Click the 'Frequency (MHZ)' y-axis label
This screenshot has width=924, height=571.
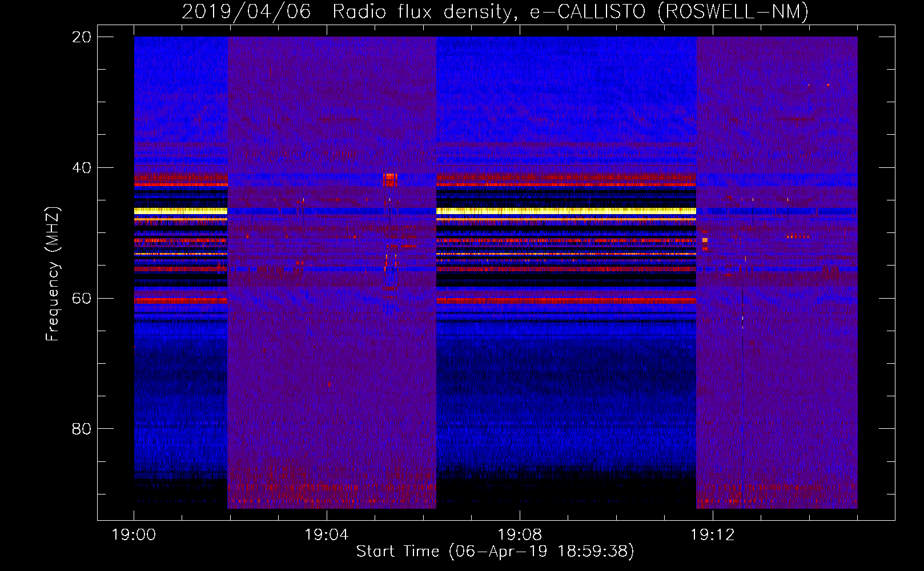coord(53,274)
